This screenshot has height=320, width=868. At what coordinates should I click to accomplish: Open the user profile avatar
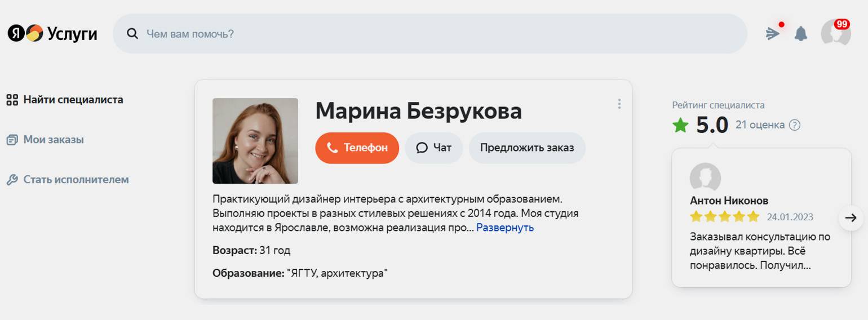pos(835,33)
